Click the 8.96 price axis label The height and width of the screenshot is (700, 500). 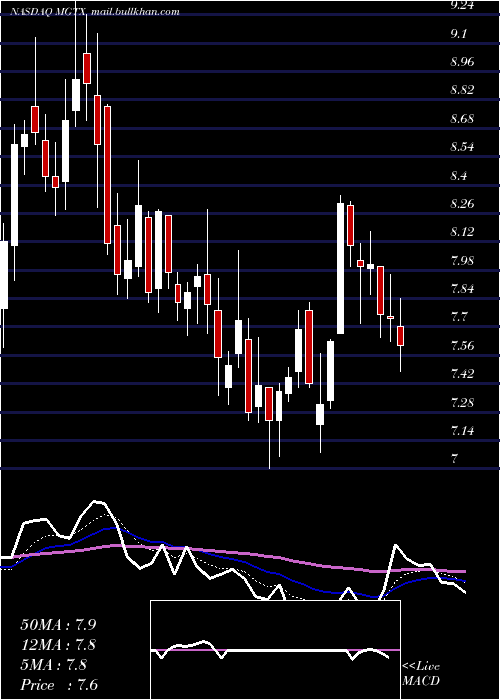(462, 62)
